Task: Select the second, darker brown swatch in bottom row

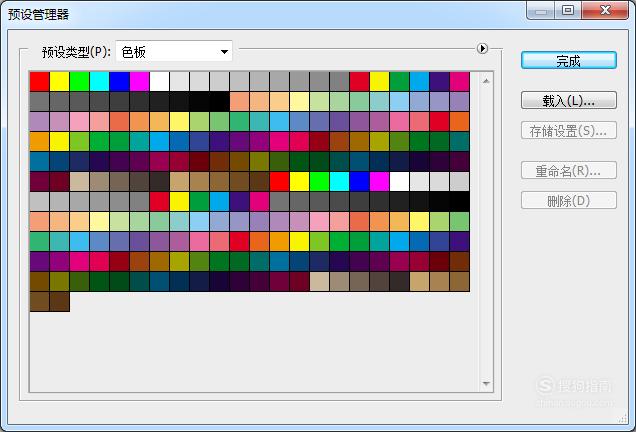Action: [x=60, y=301]
